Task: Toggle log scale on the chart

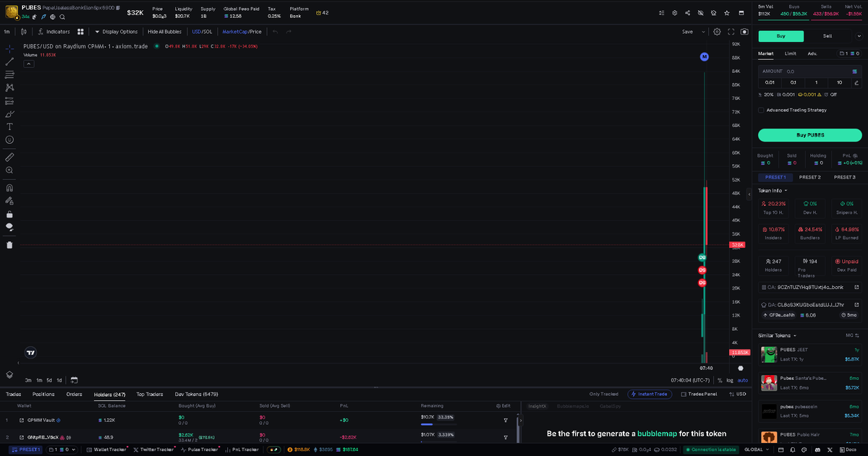Action: [x=729, y=380]
